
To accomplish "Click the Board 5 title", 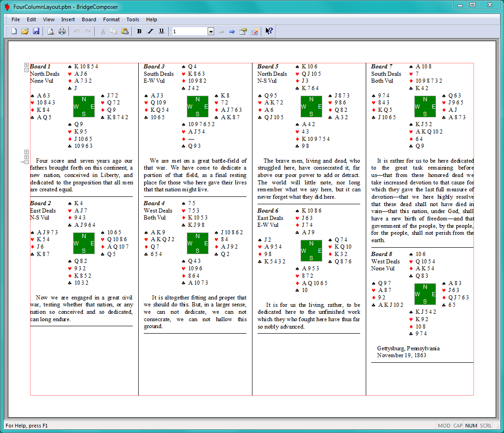I will coord(268,67).
